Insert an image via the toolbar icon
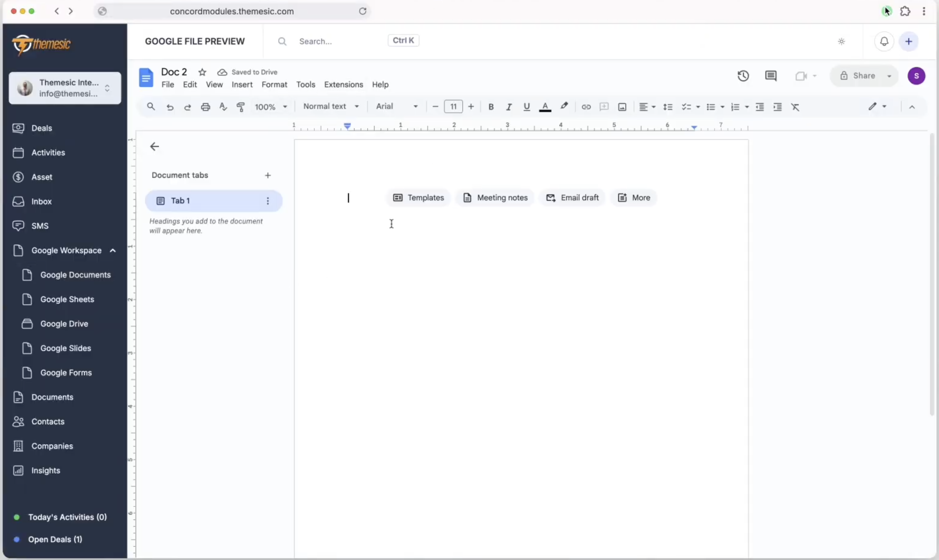Viewport: 939px width, 560px height. click(x=622, y=107)
